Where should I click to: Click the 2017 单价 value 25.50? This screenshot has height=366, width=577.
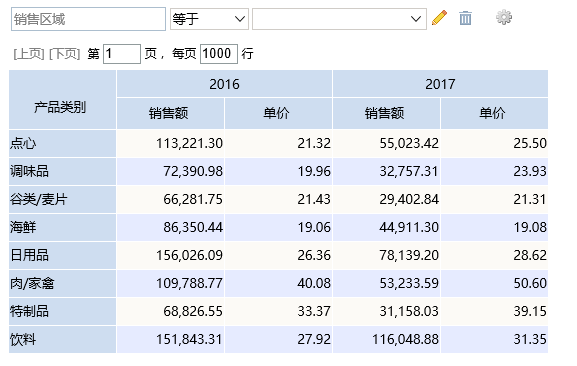pos(530,143)
